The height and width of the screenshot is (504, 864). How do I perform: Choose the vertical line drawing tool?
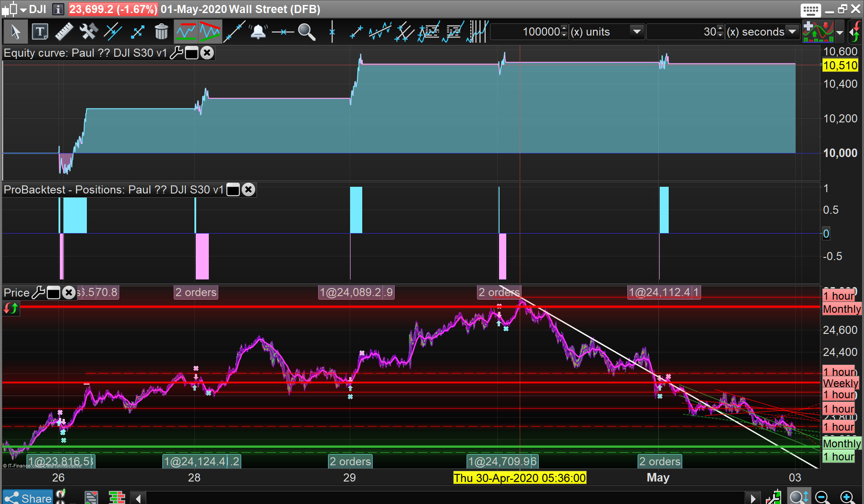[332, 32]
